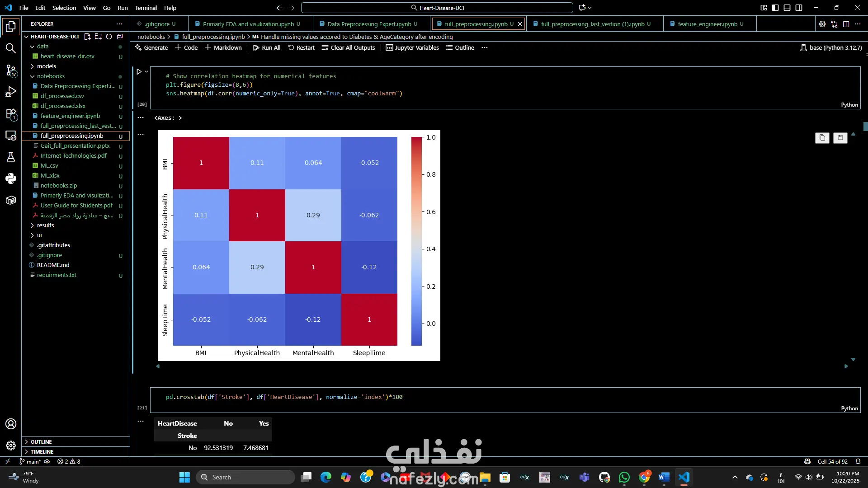Open Run and Debug view
The height and width of the screenshot is (488, 868).
coord(10,92)
